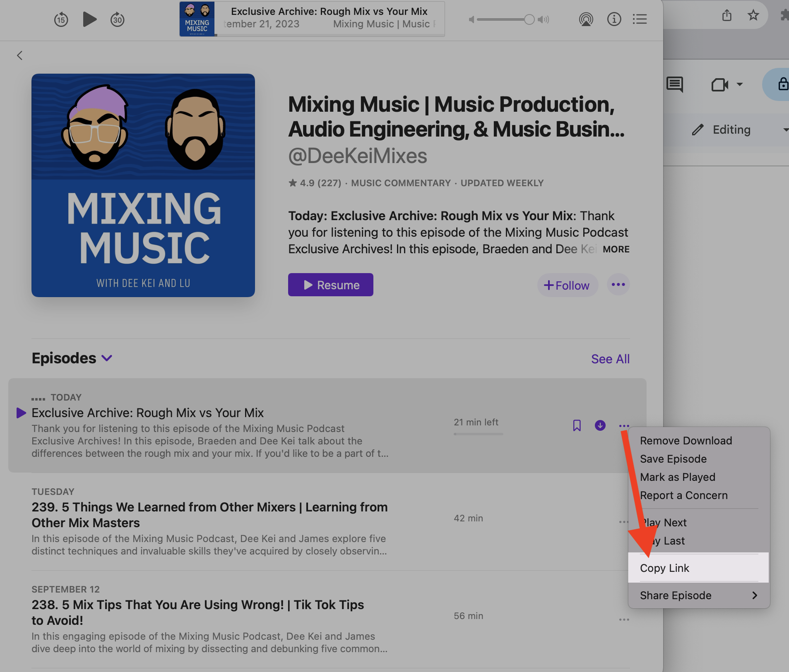Viewport: 789px width, 672px height.
Task: Select Mark as Played
Action: tap(678, 477)
